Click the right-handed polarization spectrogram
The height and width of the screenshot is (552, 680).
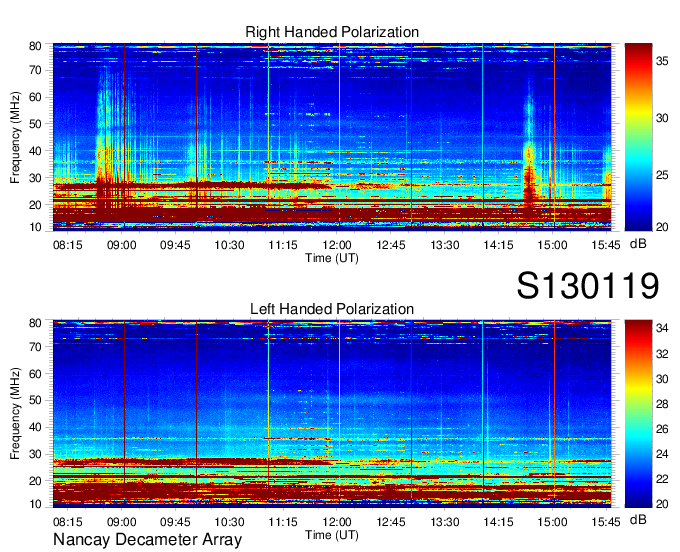pos(332,137)
